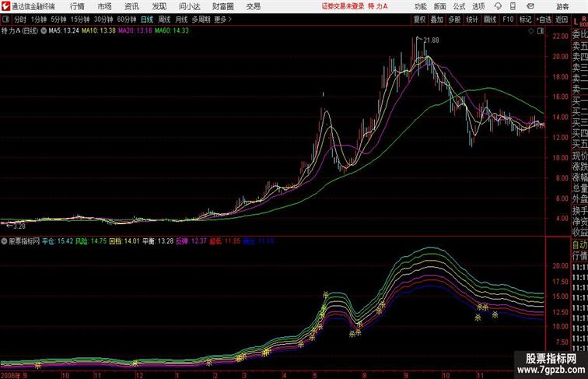588x379 pixels.
Task: Click the 多股 multi-stock toolbar button
Action: (x=454, y=19)
